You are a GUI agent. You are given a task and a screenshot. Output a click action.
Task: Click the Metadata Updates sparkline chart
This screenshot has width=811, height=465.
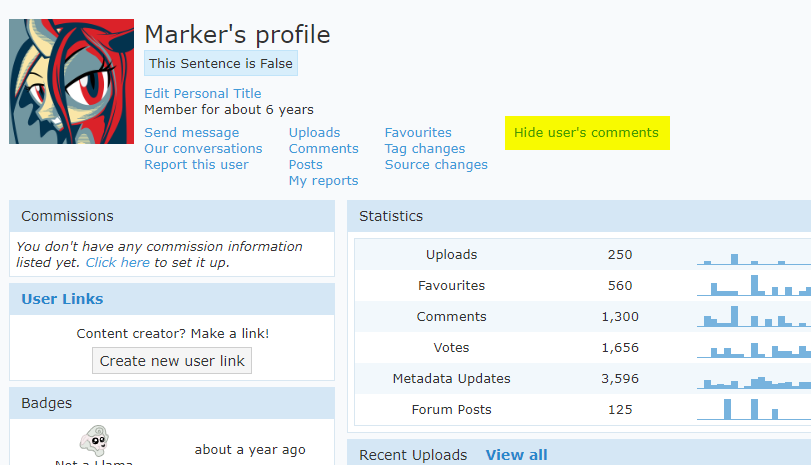click(754, 382)
